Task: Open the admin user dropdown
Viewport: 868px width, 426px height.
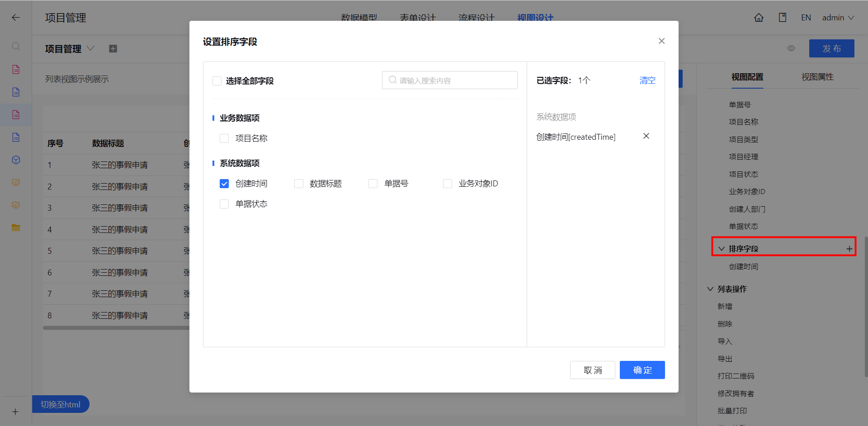Action: (838, 18)
